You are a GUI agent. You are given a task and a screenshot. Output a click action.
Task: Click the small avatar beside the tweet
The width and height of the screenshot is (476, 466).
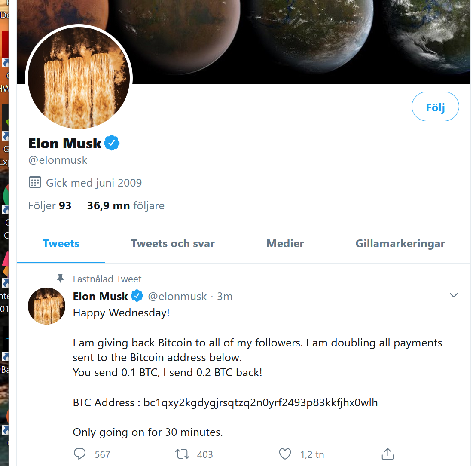tap(46, 306)
